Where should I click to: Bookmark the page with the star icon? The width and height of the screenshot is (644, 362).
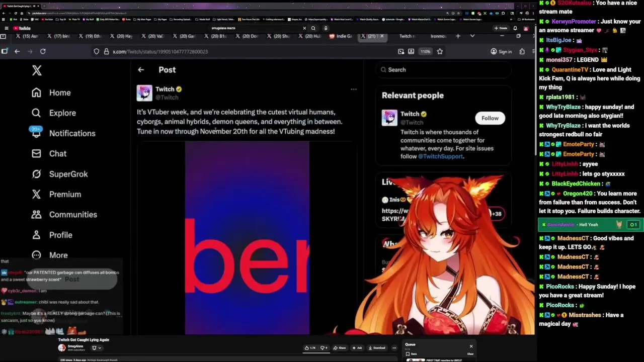pos(440,51)
